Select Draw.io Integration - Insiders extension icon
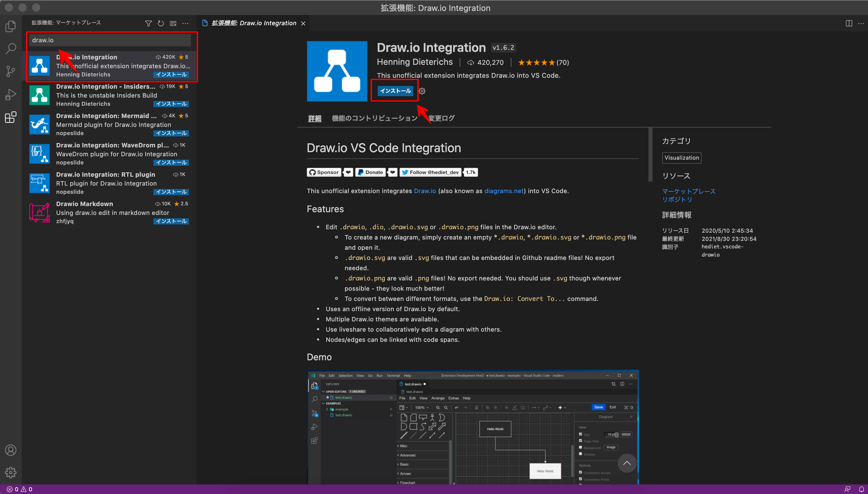This screenshot has height=494, width=868. pos(40,95)
